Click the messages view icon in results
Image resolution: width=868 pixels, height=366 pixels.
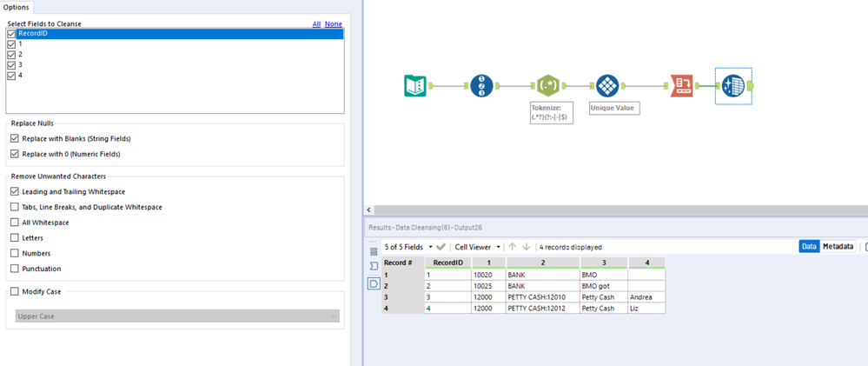coord(373,251)
